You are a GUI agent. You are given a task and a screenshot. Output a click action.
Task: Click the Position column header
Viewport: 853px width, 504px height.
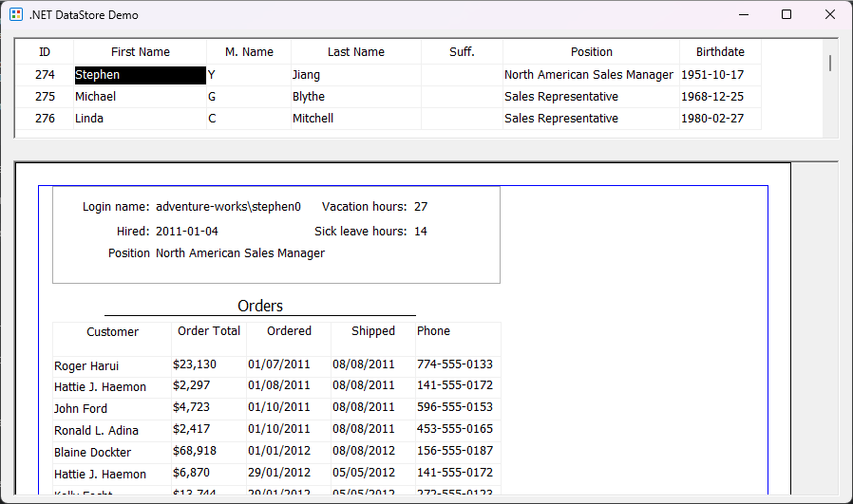point(591,52)
